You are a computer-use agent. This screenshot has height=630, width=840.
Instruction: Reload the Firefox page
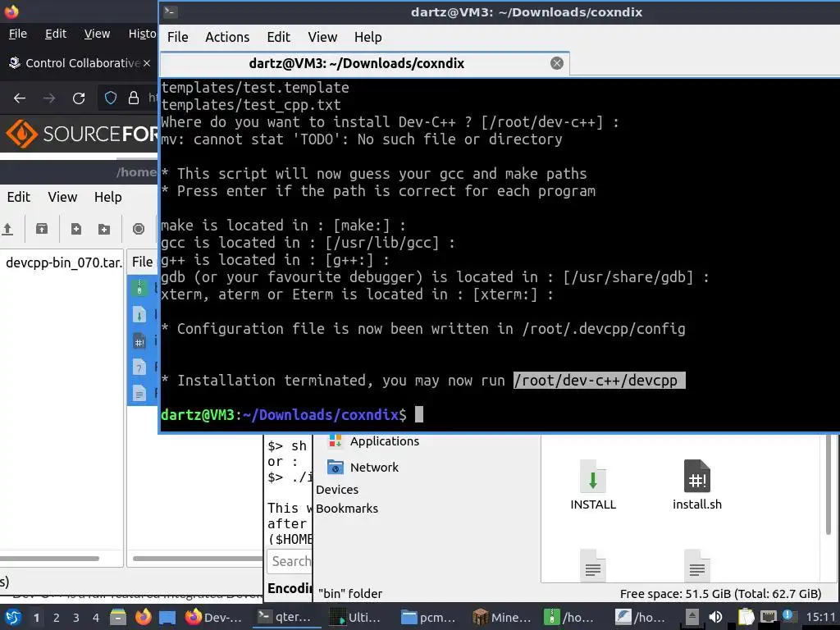(x=79, y=98)
